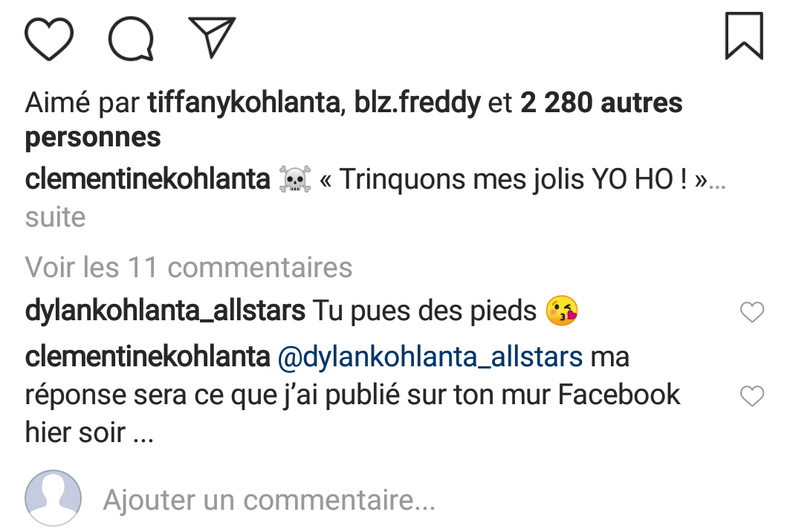This screenshot has height=532, width=793.
Task: View the "2 280 autres personnes" likes list
Action: [x=354, y=120]
